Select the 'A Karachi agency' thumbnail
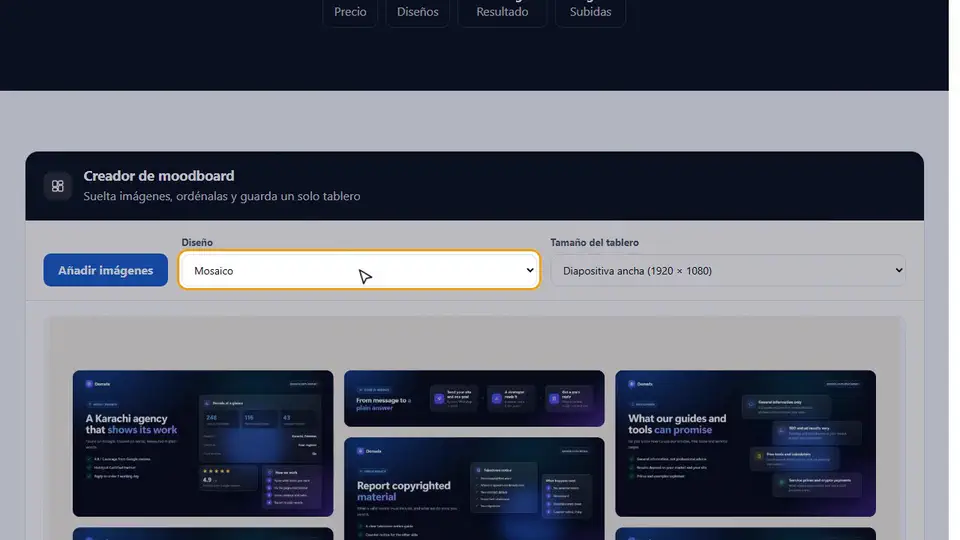Image resolution: width=960 pixels, height=540 pixels. [x=203, y=443]
